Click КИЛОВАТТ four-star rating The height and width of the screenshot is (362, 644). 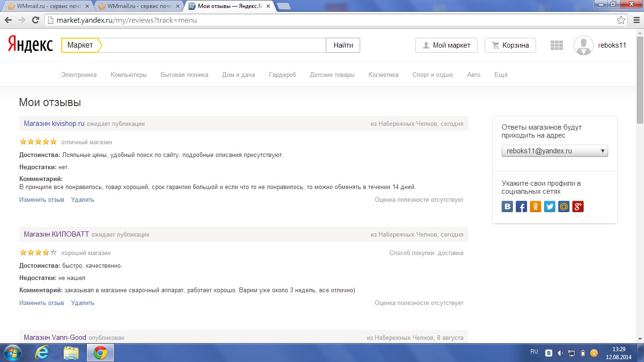(38, 253)
